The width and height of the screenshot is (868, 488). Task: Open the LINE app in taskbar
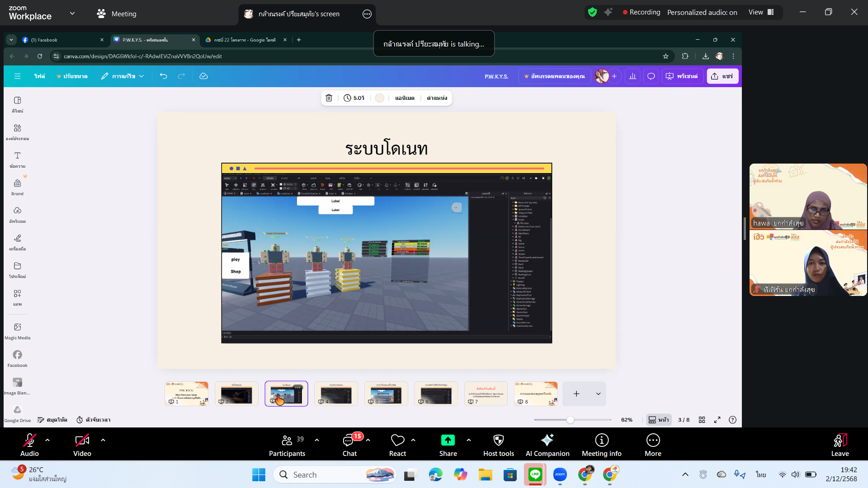[535, 474]
